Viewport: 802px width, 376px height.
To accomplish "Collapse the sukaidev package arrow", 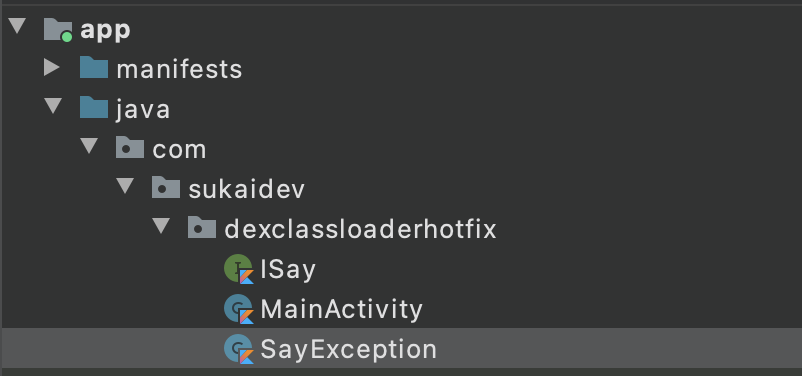I will click(125, 186).
